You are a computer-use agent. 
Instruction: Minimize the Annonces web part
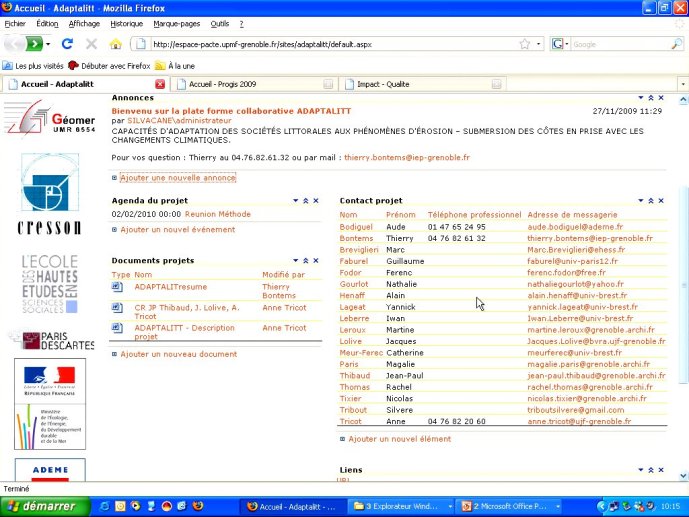pyautogui.click(x=651, y=98)
